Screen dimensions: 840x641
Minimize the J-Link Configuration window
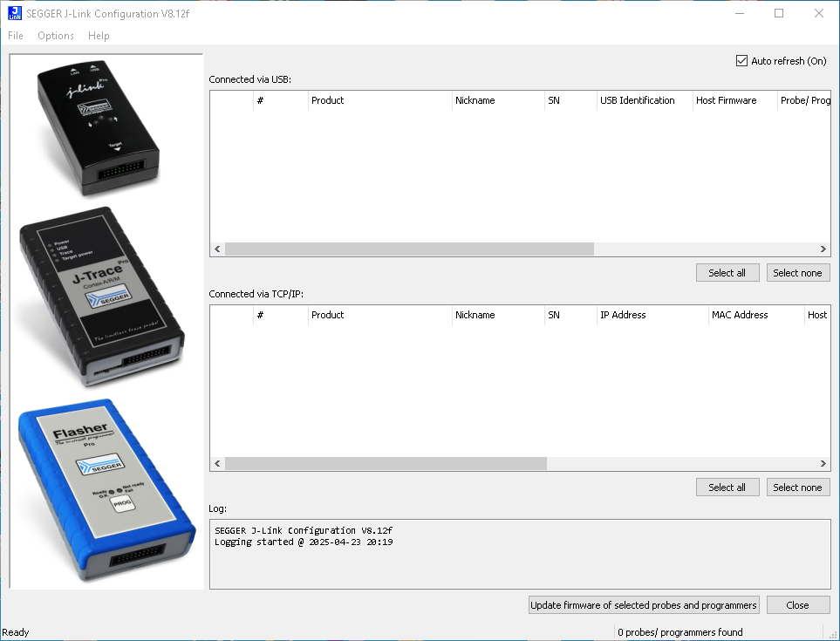pyautogui.click(x=740, y=13)
